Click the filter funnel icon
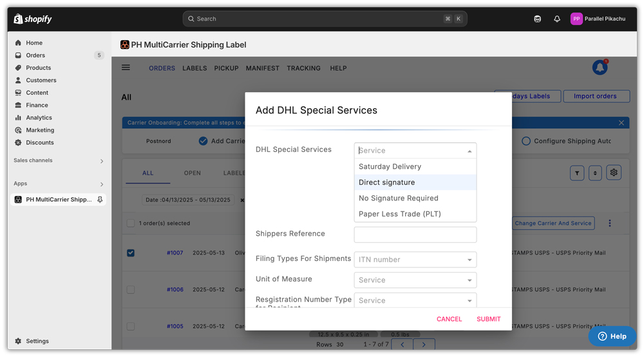Screen dimensions: 644x357 click(577, 173)
